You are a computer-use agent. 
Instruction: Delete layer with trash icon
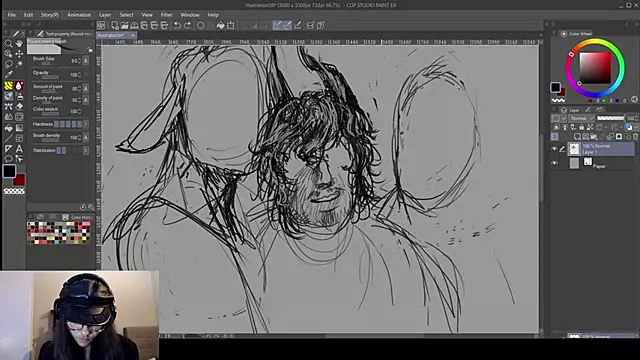636,137
